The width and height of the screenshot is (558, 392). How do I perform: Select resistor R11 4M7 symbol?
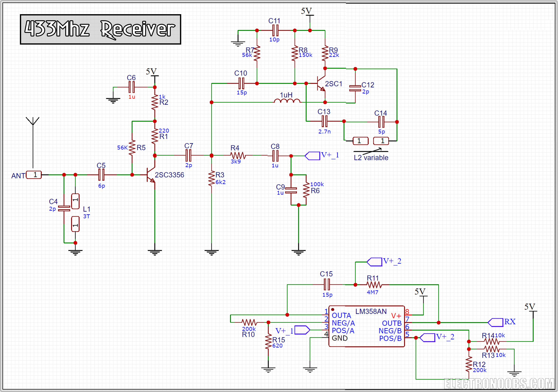tap(374, 285)
